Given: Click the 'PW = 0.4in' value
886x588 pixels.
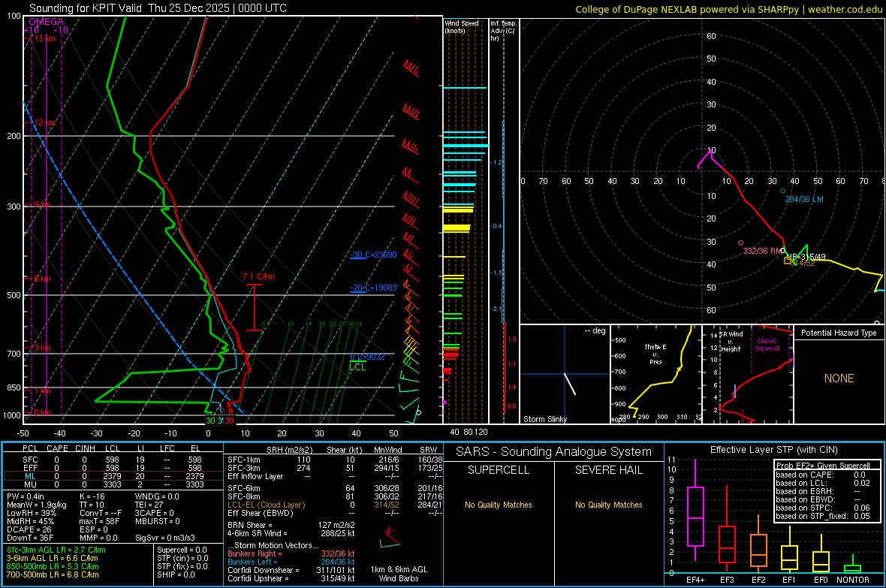Looking at the screenshot, I should click(x=26, y=496).
